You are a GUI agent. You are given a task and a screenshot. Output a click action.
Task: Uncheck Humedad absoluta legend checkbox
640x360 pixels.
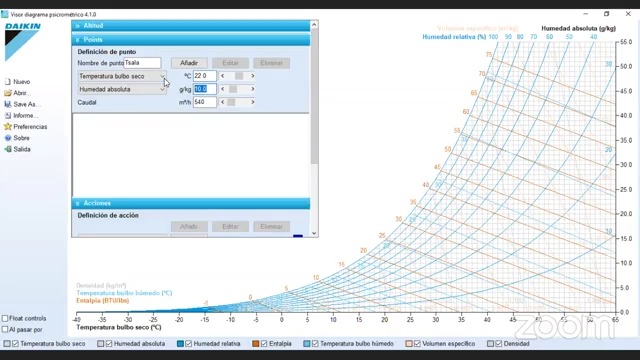[x=109, y=344]
